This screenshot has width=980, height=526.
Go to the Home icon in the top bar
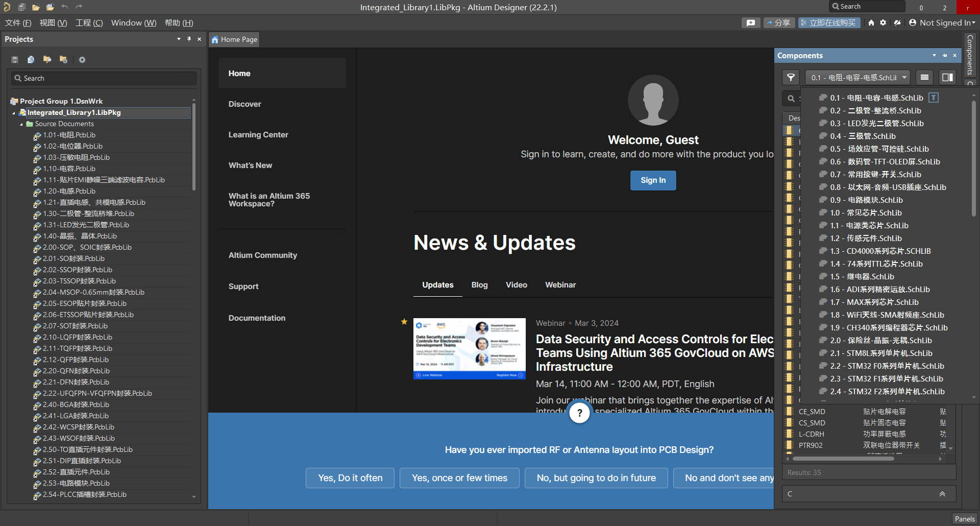point(871,23)
